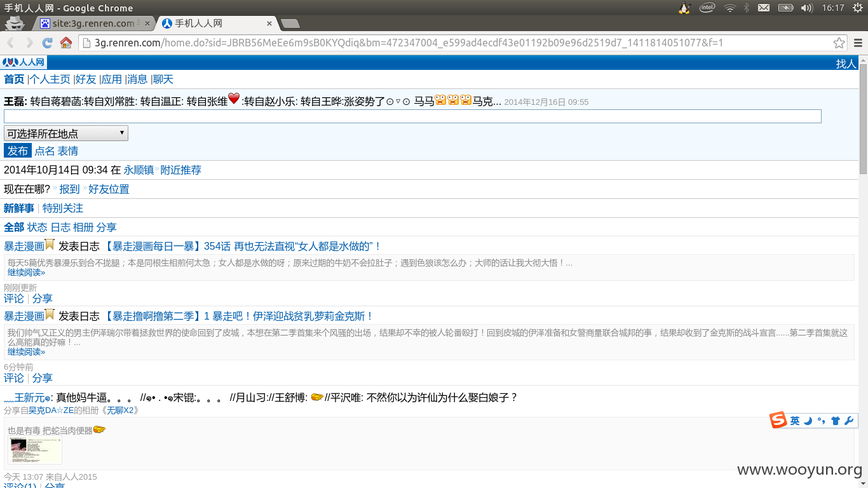Open a new Chrome tab

coord(290,24)
